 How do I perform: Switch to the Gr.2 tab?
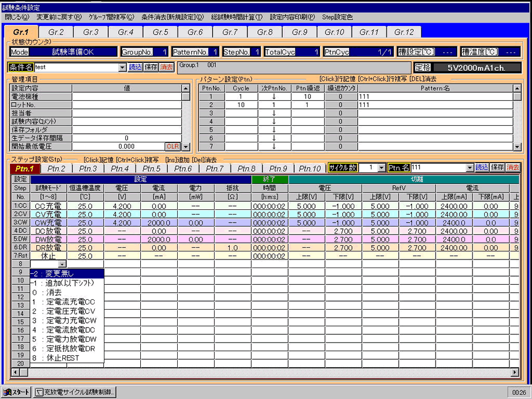(56, 32)
